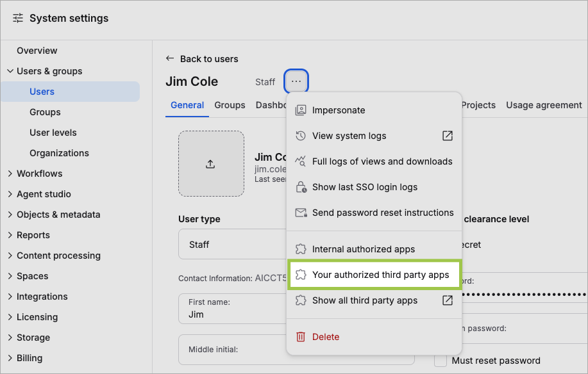Image resolution: width=588 pixels, height=374 pixels.
Task: Collapse the Users & groups section
Action: 10,71
